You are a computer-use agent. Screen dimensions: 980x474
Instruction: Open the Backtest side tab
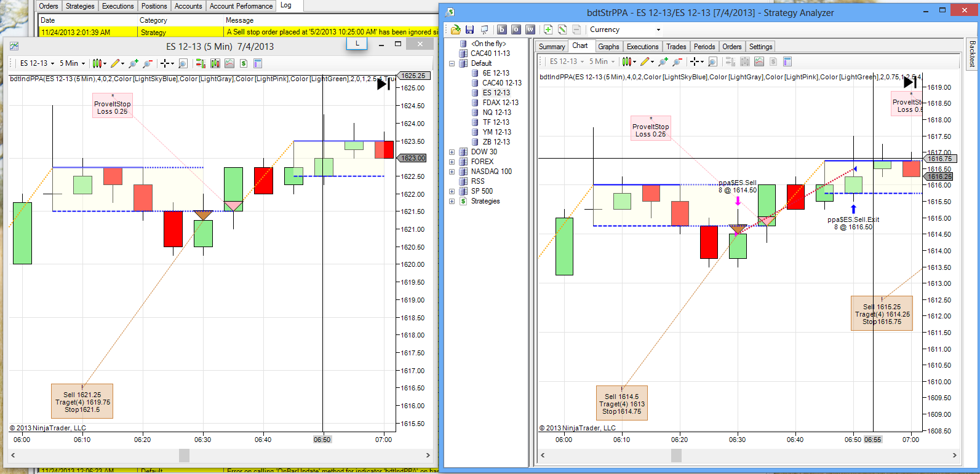972,53
